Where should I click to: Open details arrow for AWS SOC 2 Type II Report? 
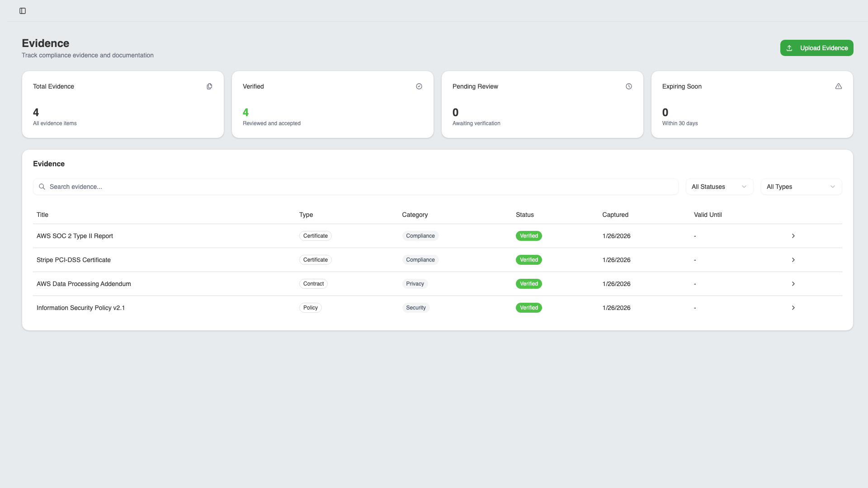pos(793,235)
